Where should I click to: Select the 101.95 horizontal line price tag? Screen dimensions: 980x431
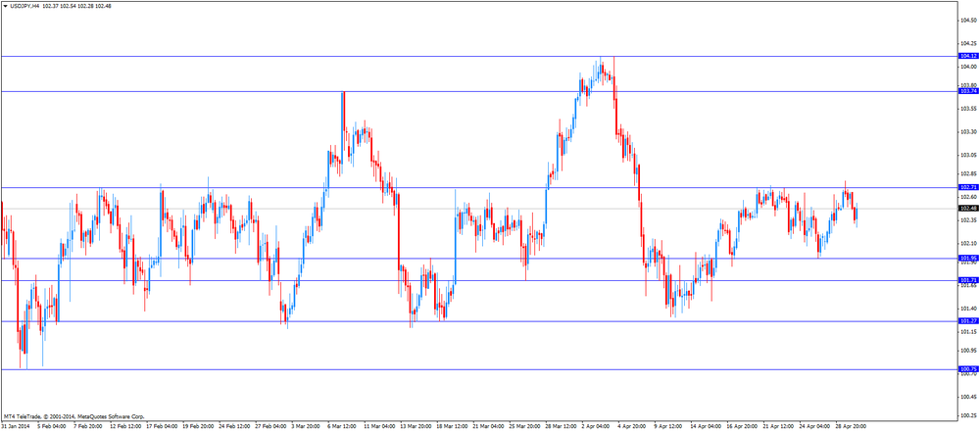pyautogui.click(x=967, y=258)
